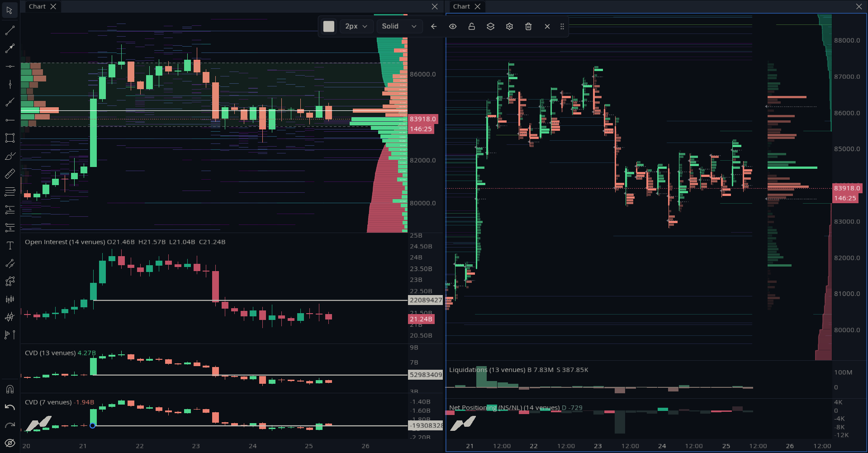Select the brush drawing tool
This screenshot has width=868, height=453.
tap(9, 156)
